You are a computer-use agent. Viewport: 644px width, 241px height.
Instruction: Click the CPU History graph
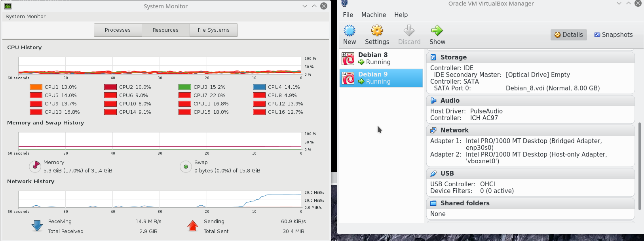pyautogui.click(x=160, y=66)
